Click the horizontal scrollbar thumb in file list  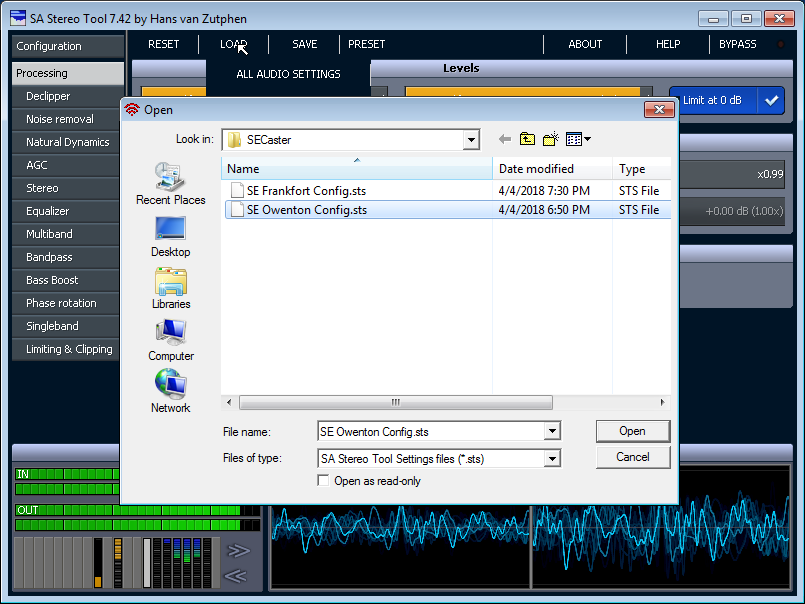pyautogui.click(x=396, y=402)
